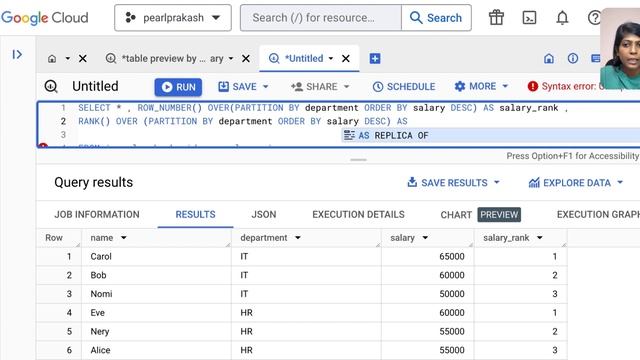Open the salary column sort menu

425,238
